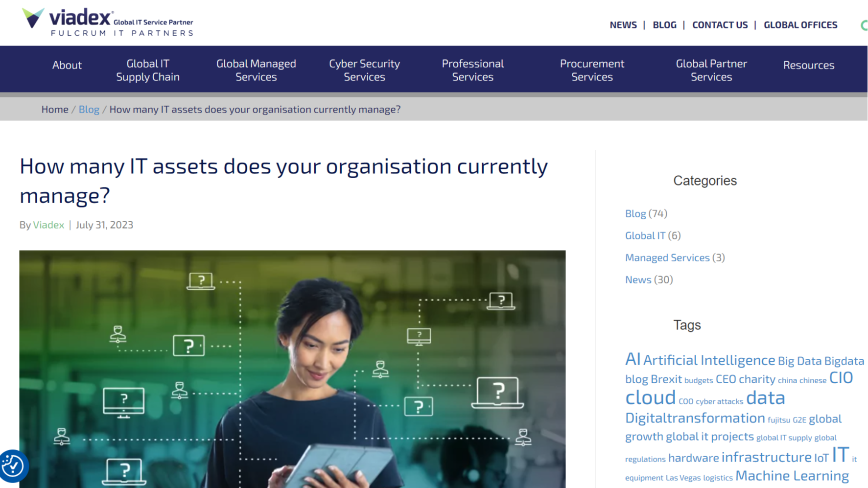Open the Resources menu
The width and height of the screenshot is (868, 488).
click(809, 65)
